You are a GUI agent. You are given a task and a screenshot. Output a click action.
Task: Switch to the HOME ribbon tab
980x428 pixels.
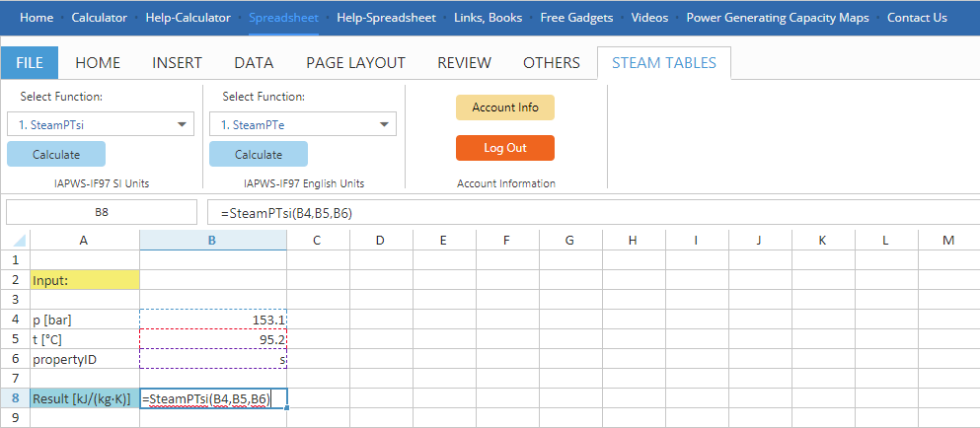point(98,62)
